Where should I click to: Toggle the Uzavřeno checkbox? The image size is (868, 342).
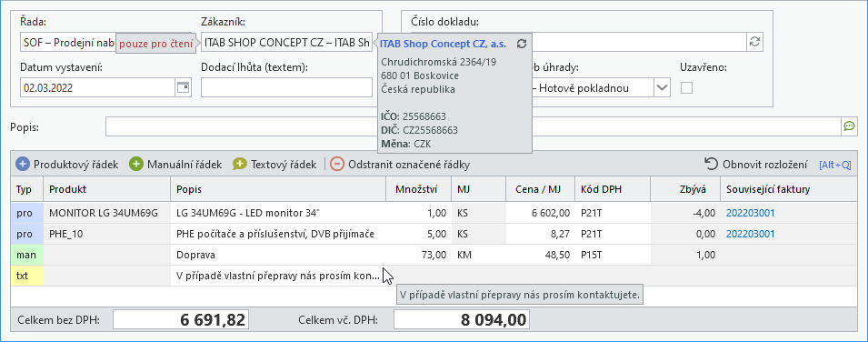(x=686, y=87)
